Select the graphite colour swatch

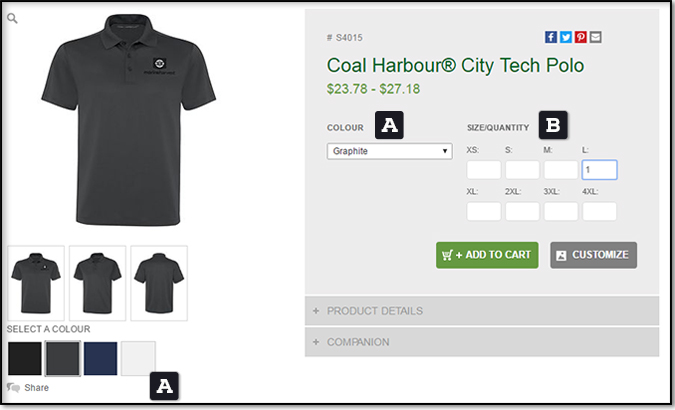[63, 358]
